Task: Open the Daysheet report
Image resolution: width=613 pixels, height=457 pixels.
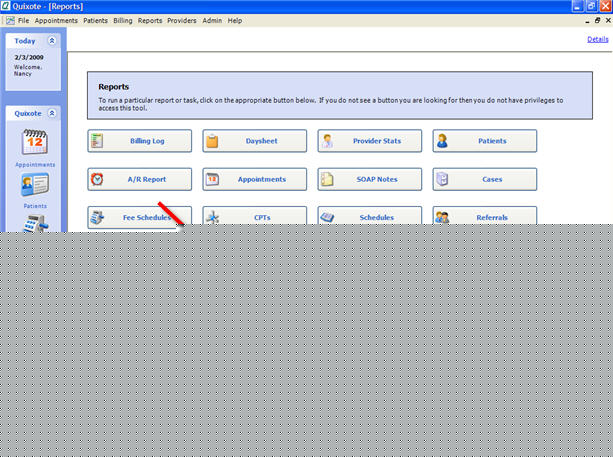Action: 255,141
